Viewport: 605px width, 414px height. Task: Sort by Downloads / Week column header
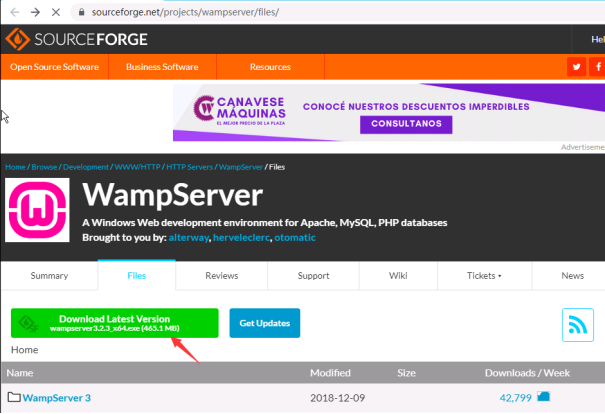tap(527, 373)
